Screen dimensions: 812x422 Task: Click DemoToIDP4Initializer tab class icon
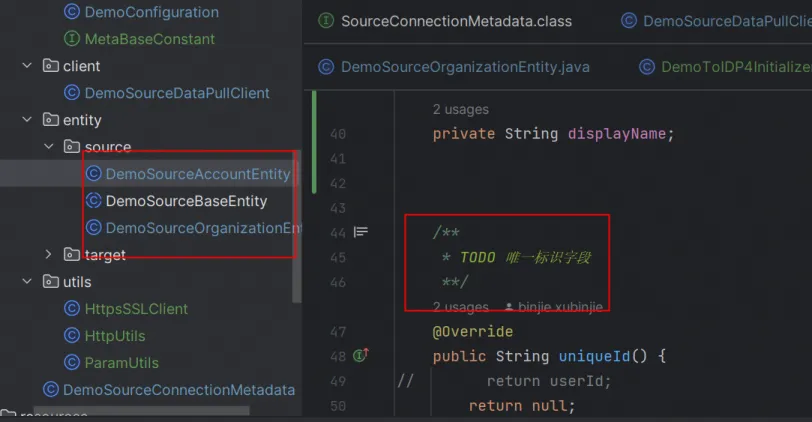coord(647,67)
